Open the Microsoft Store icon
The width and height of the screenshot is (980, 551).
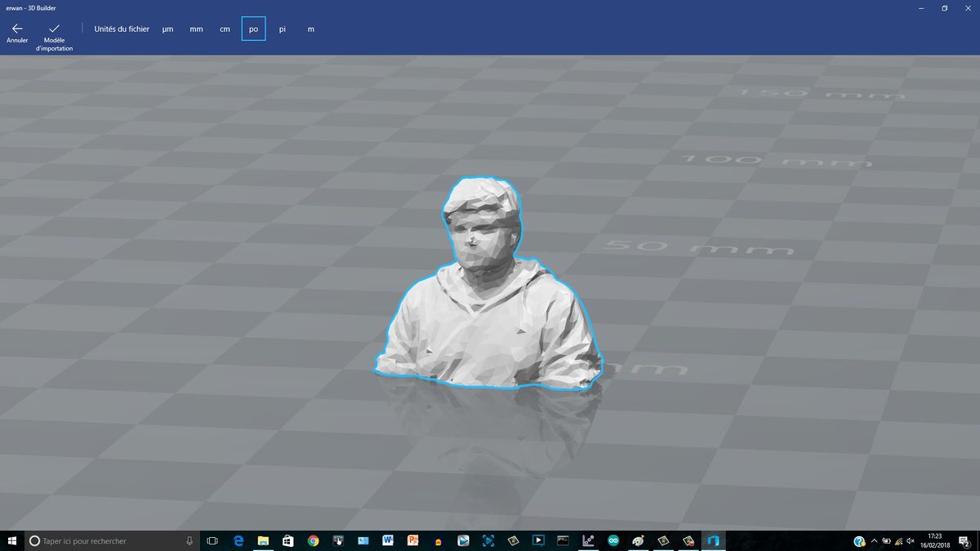coord(288,540)
